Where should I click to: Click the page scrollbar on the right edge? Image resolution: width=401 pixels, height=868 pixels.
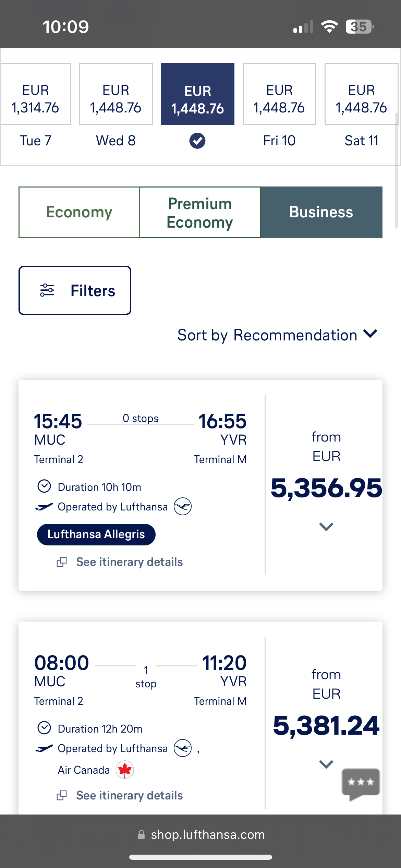(x=396, y=171)
